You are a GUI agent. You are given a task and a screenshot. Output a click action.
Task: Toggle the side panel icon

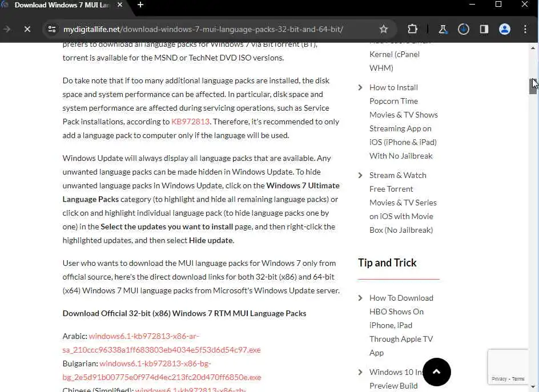click(484, 29)
